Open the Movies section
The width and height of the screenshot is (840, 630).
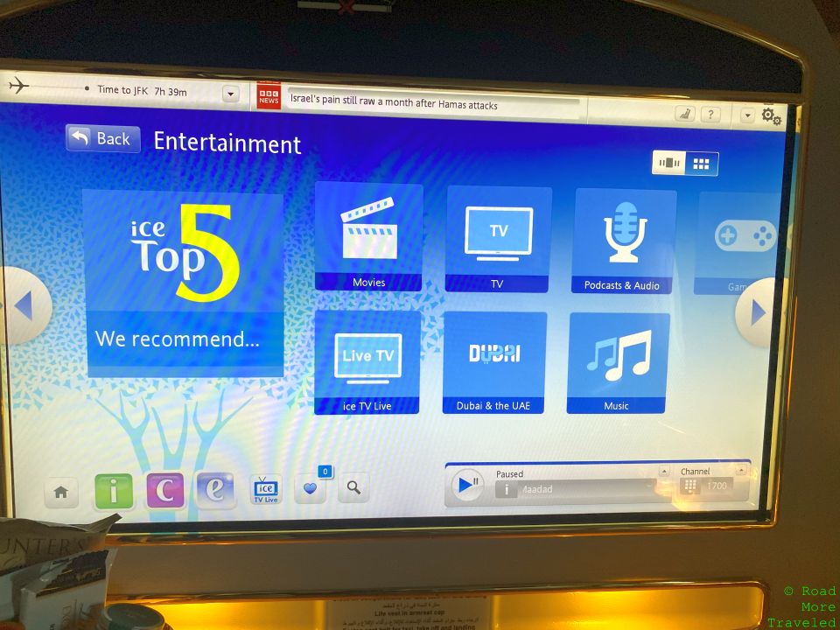(x=368, y=236)
